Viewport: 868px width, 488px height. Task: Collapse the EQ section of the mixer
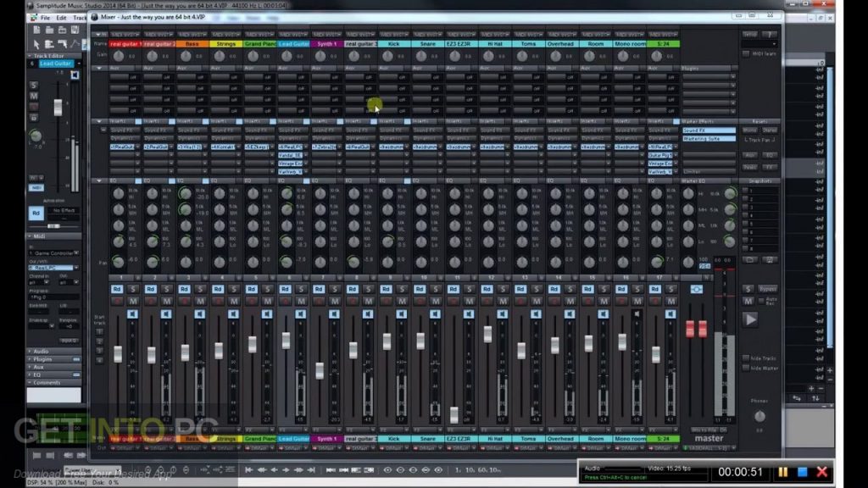pos(99,180)
